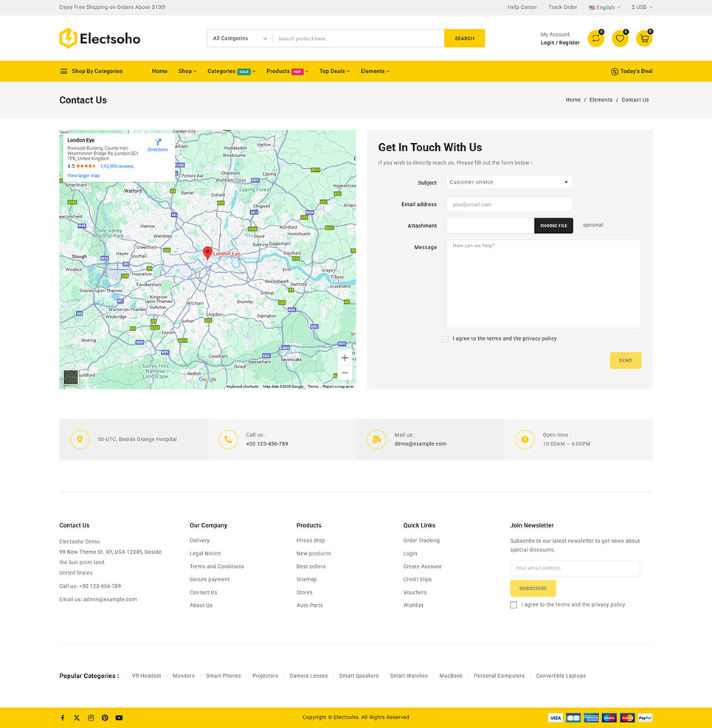Click the Instagram footer icon

pyautogui.click(x=91, y=718)
